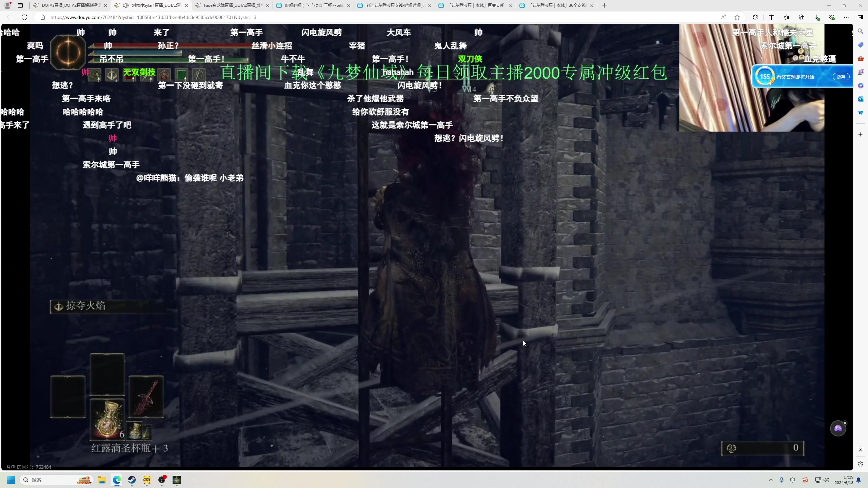Open Elden Ring from the taskbar
868x488 pixels.
coord(177,480)
